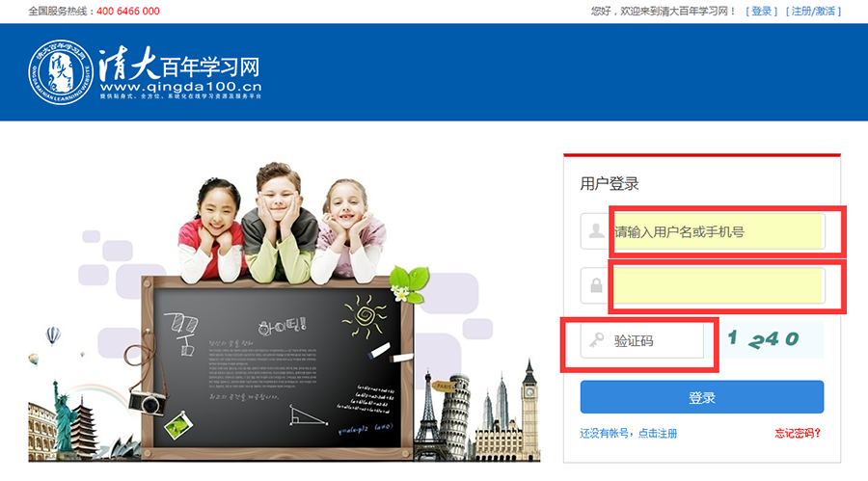Open the red 忘记密码? link
Viewport: 868px width, 481px height.
point(798,434)
